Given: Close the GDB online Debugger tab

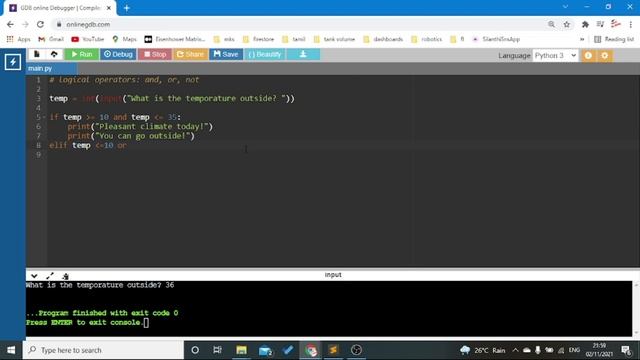Looking at the screenshot, I should click(x=109, y=8).
